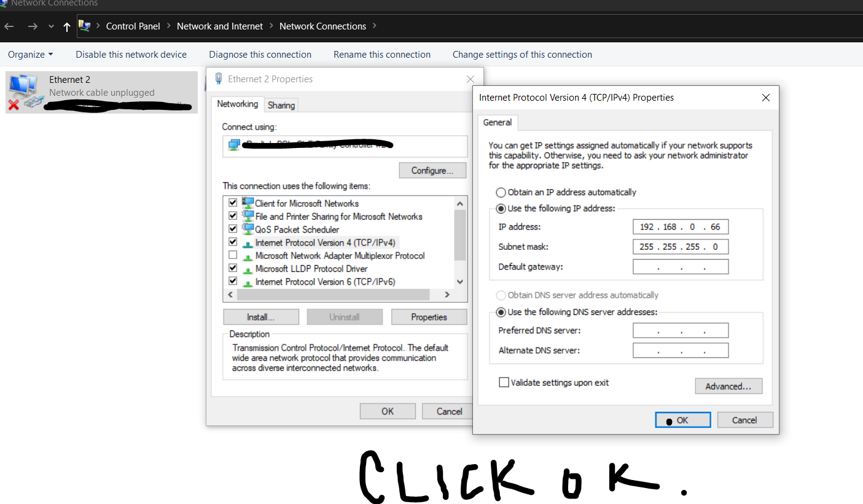
Task: Click Internet Protocol Version 6 item icon
Action: coord(248,282)
